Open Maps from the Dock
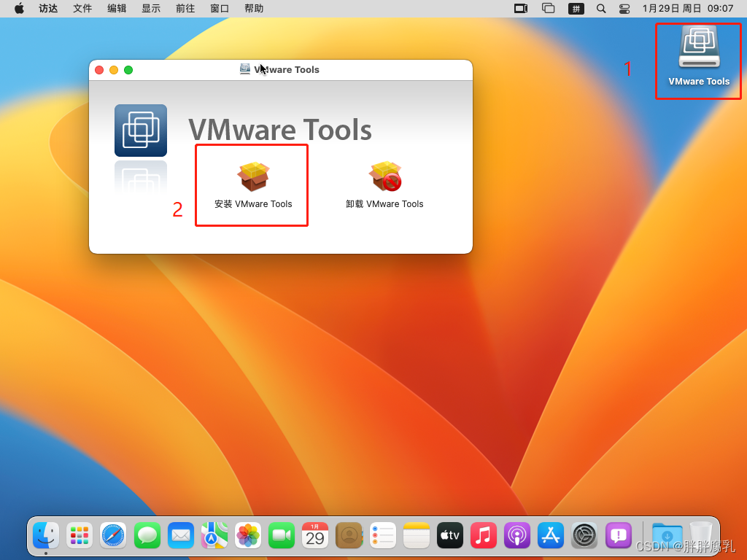The image size is (747, 560). (x=214, y=536)
